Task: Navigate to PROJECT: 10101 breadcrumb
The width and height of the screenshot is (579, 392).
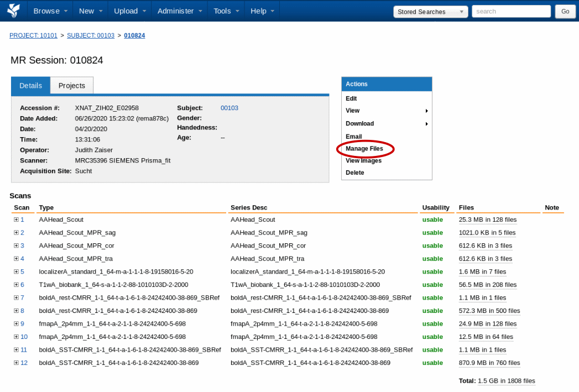Action: click(x=33, y=35)
